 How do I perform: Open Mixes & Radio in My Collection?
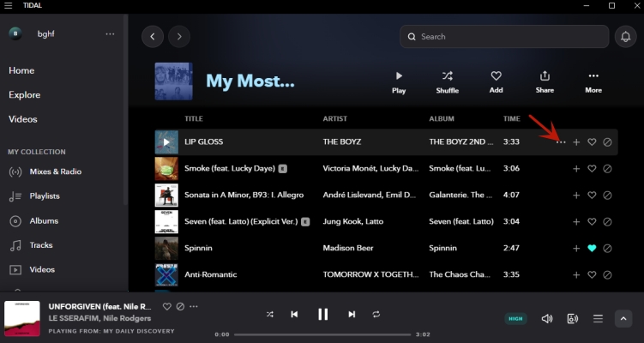pos(45,171)
